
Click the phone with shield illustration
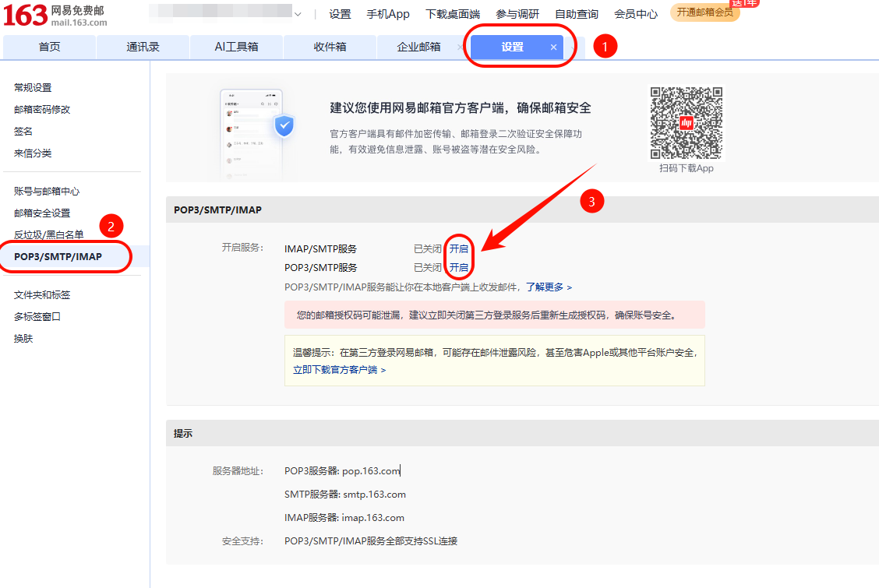(256, 135)
